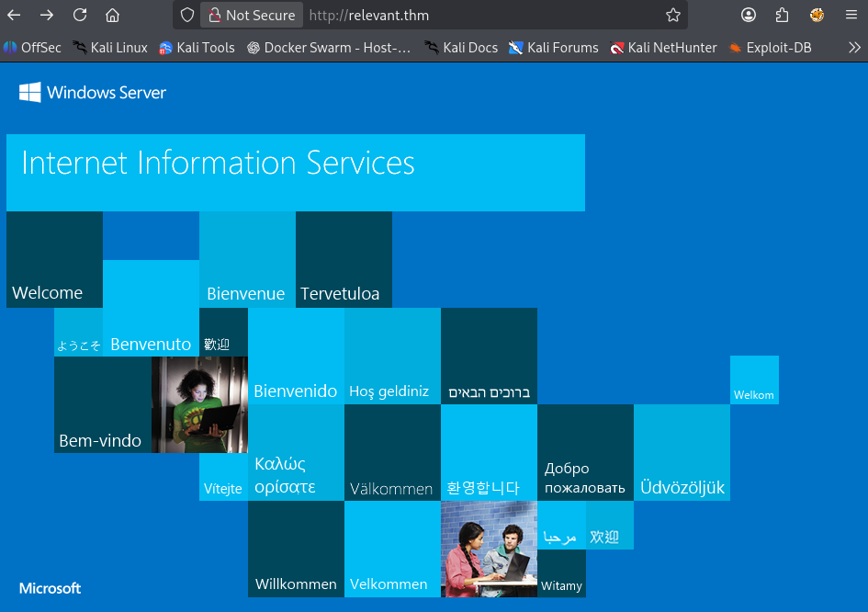Open the Extensions panel
Viewport: 868px width, 612px height.
click(783, 15)
